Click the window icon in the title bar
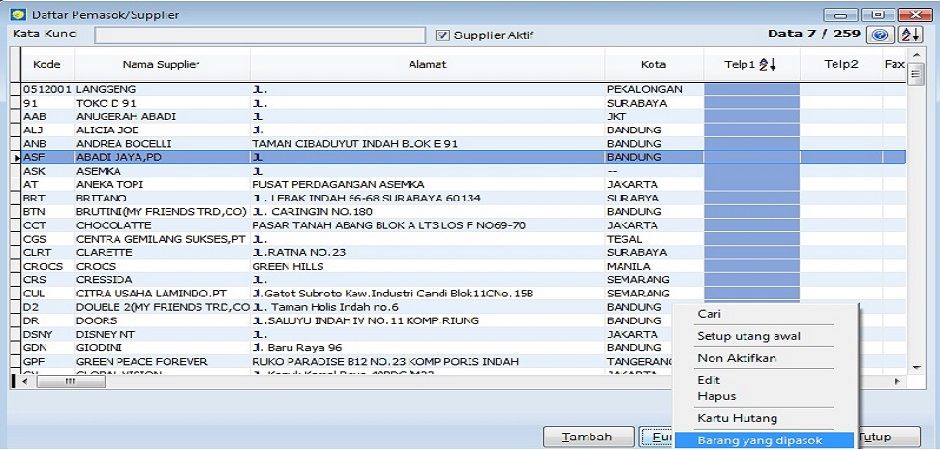The width and height of the screenshot is (940, 450). (x=19, y=14)
